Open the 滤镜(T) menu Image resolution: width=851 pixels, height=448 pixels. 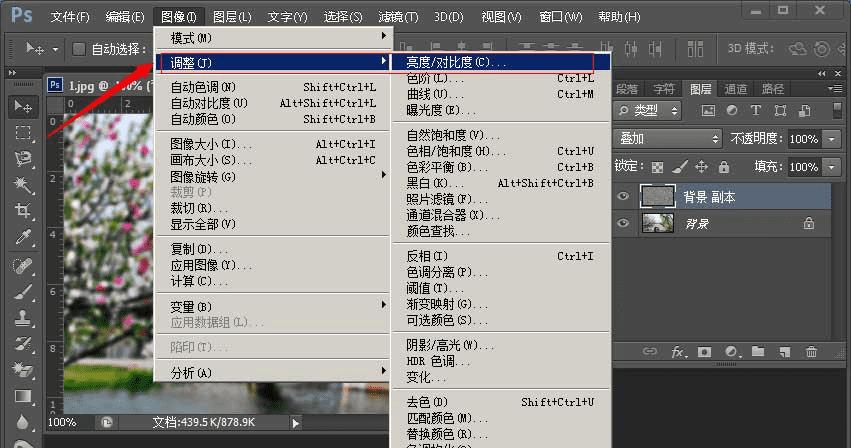click(x=398, y=17)
